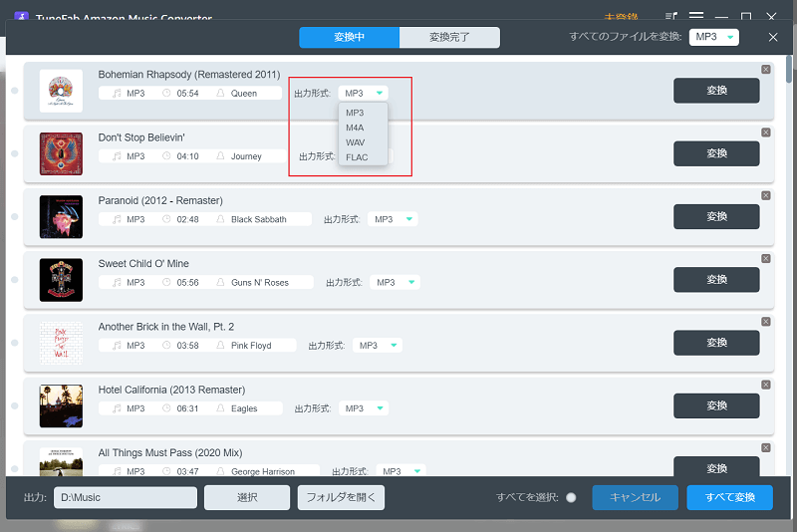The width and height of the screenshot is (797, 532).
Task: Click the Eagles Hotel California cover
Action: pyautogui.click(x=61, y=406)
